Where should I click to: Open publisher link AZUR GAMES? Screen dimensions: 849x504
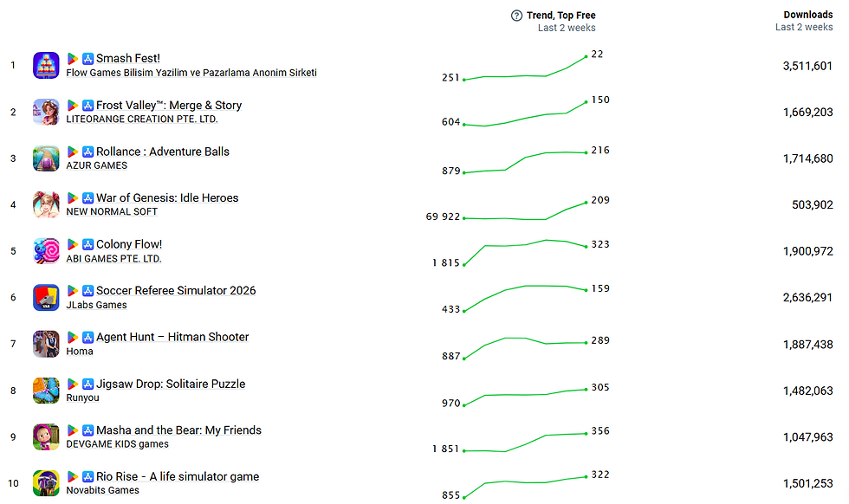click(97, 165)
